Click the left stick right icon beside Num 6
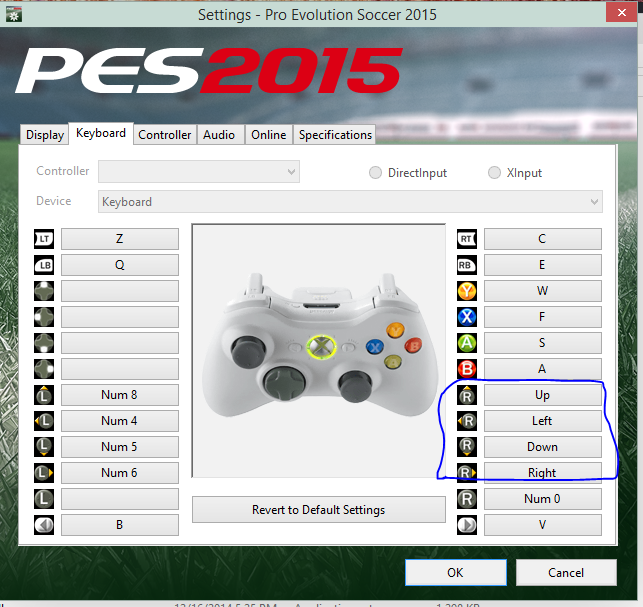 click(x=44, y=473)
